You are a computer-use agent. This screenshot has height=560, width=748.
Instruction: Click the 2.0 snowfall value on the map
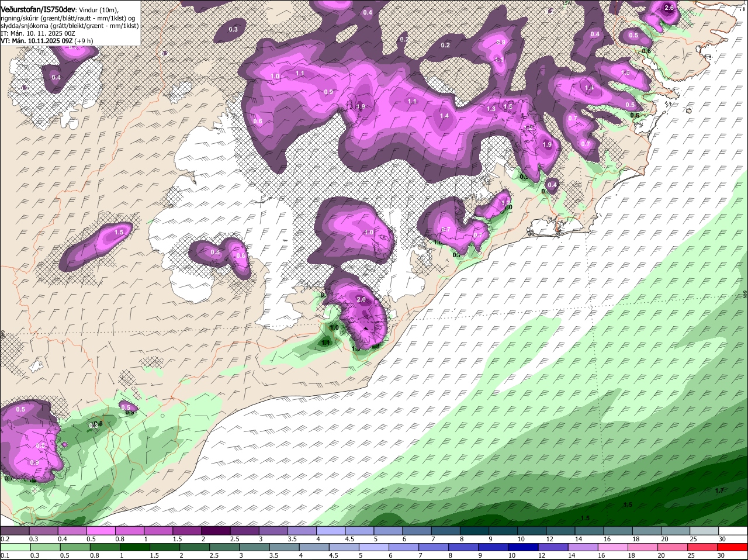point(361,299)
